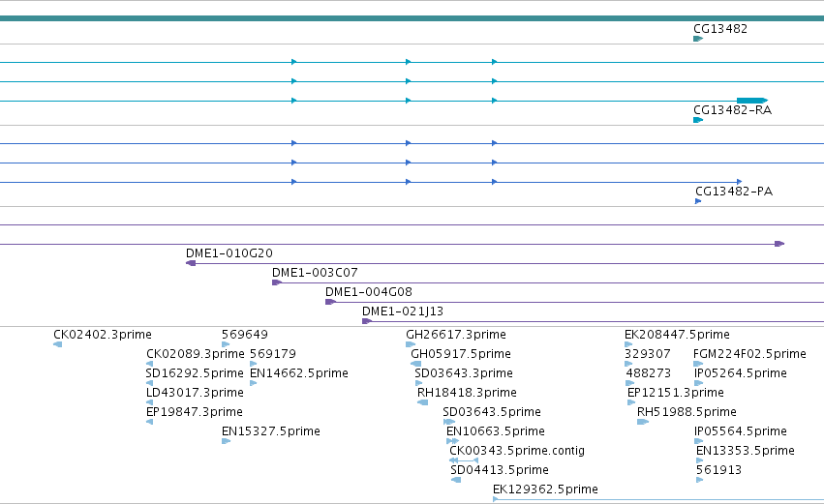Click the arrow glyph under CK02402.3prime
The width and height of the screenshot is (824, 504).
58,344
